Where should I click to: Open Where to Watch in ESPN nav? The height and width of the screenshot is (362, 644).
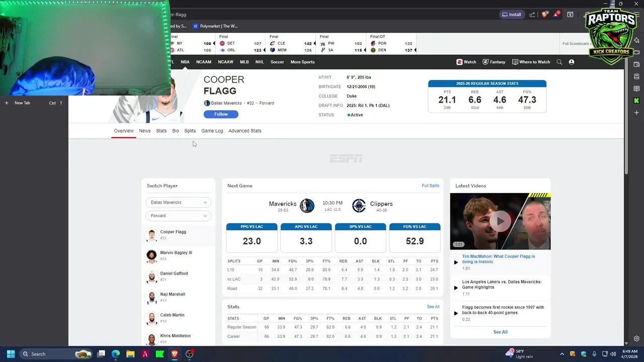point(531,62)
